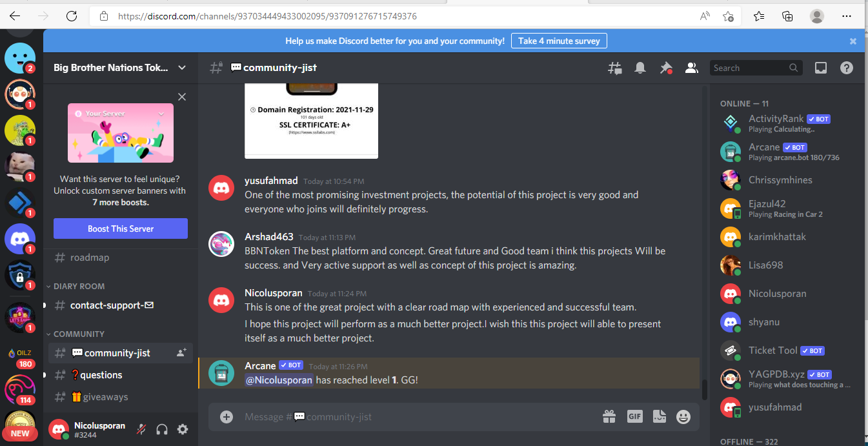Viewport: 868px width, 446px height.
Task: Toggle the headphones deafen control
Action: [162, 429]
